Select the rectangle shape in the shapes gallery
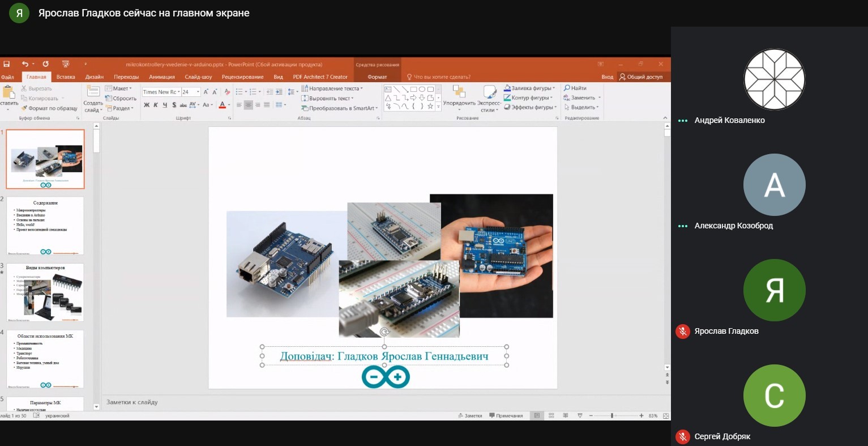Screen dimensions: 868x446 [414, 89]
